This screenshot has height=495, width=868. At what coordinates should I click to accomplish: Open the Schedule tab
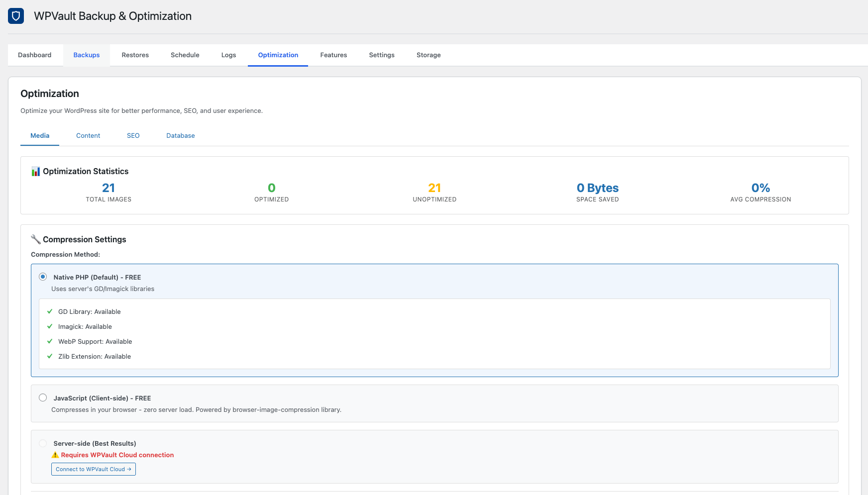tap(185, 55)
